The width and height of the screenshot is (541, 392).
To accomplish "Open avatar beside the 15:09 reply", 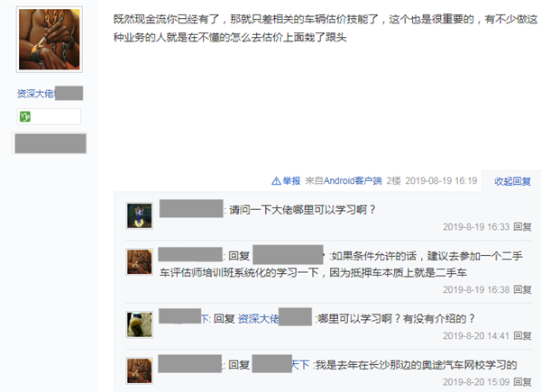I will 140,371.
